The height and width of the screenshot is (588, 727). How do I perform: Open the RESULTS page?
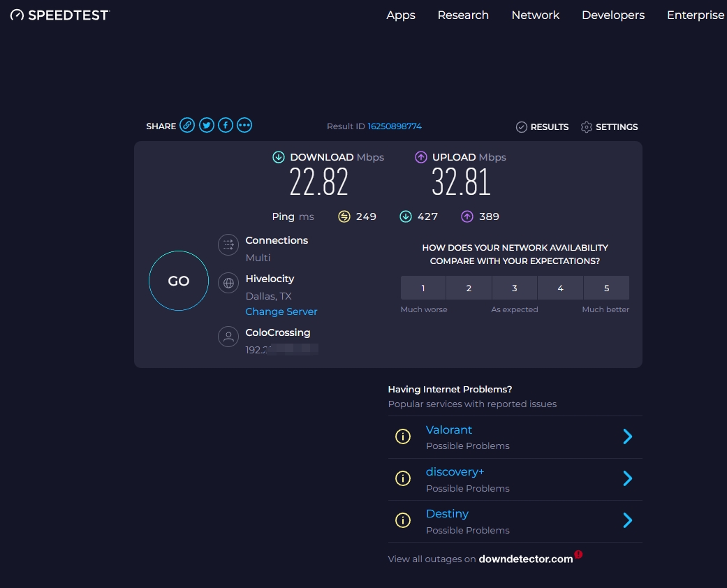coord(550,127)
